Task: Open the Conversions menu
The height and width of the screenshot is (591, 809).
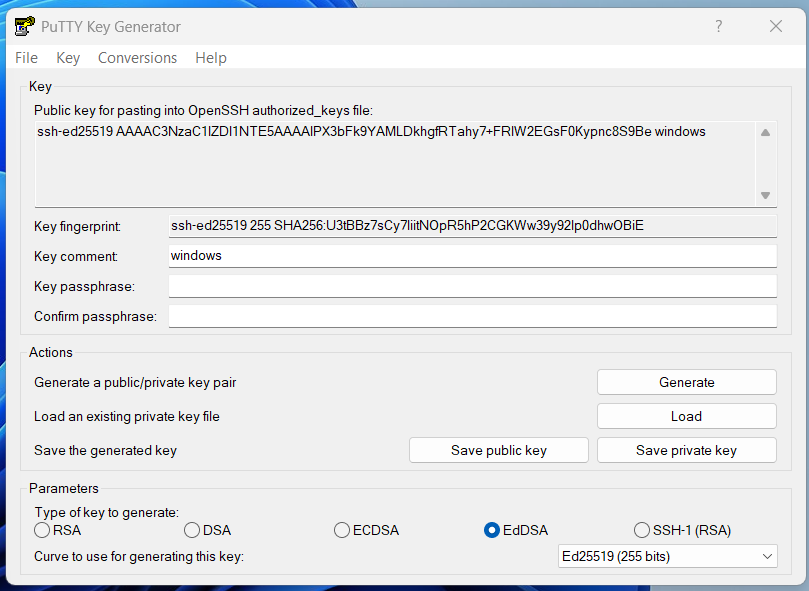Action: point(137,58)
